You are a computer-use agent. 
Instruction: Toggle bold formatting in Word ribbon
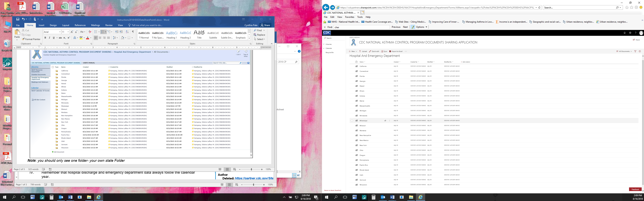coord(45,38)
